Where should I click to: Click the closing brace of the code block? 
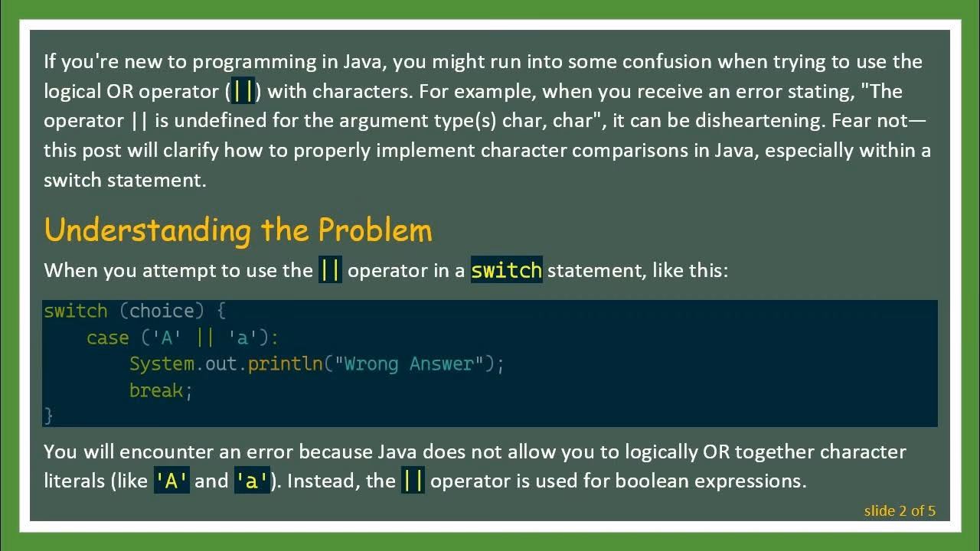48,416
